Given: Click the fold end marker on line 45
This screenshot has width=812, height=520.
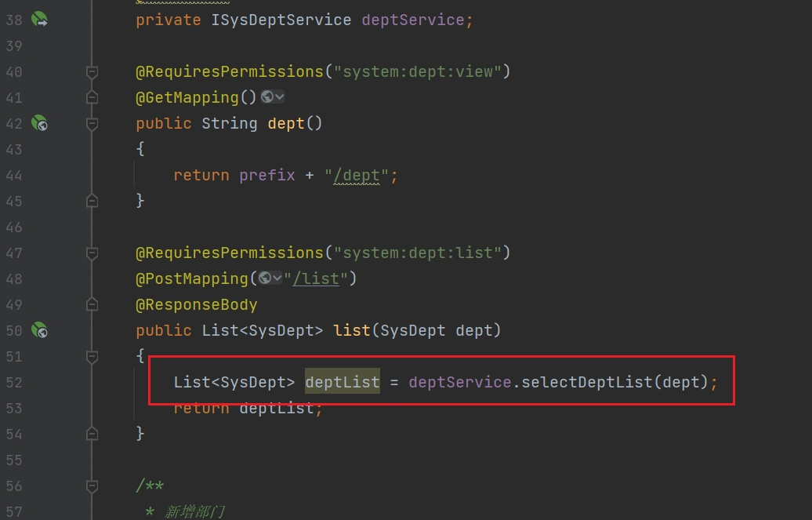Looking at the screenshot, I should click(92, 201).
